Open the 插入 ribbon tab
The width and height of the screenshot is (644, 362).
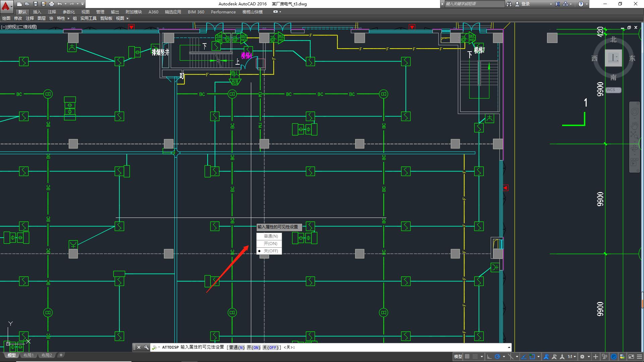click(x=37, y=12)
